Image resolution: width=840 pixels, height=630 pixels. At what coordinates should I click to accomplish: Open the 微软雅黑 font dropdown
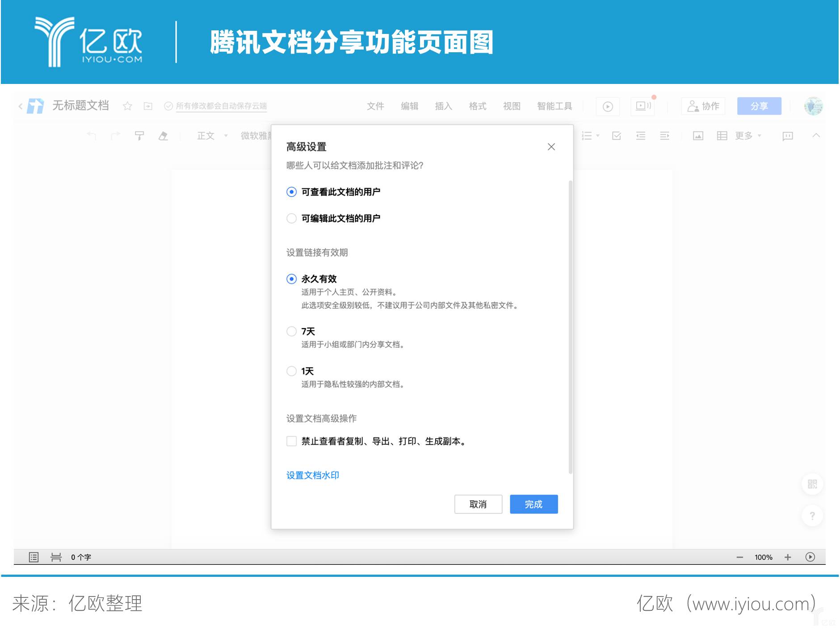tap(256, 136)
